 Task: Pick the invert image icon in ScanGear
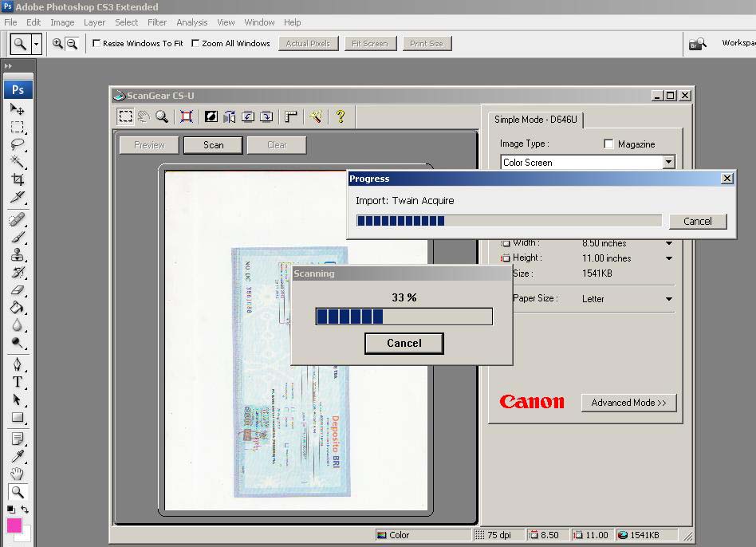tap(210, 116)
